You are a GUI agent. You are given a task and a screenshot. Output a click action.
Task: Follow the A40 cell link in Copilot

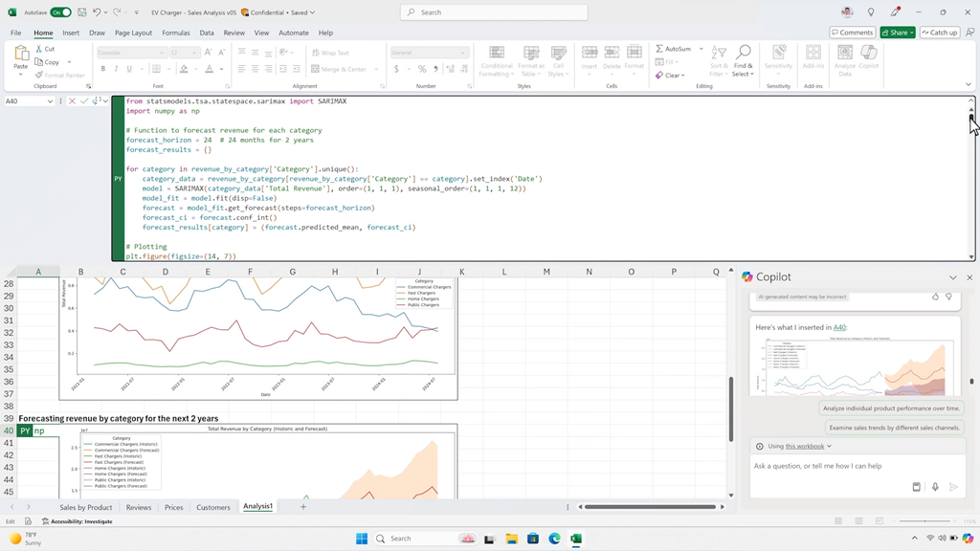point(839,327)
